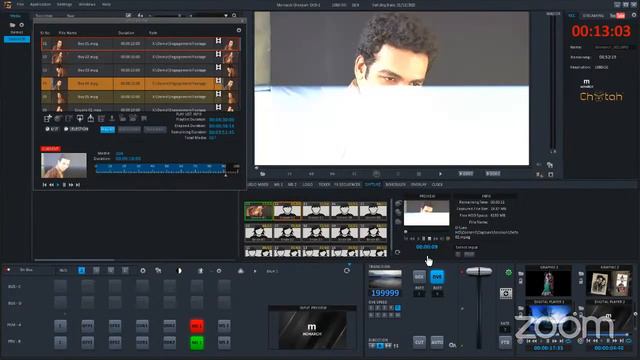The image size is (640, 360).
Task: Click the capture preview thumbnail
Action: 427,213
